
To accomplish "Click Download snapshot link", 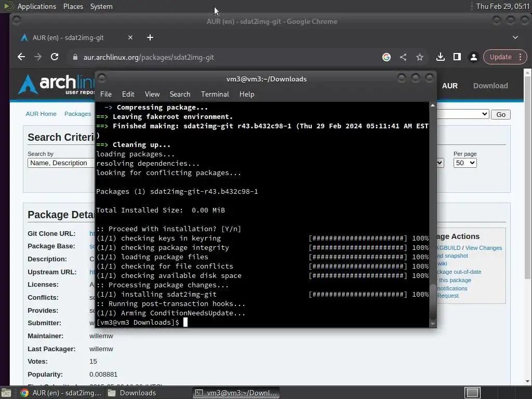I will [x=453, y=256].
